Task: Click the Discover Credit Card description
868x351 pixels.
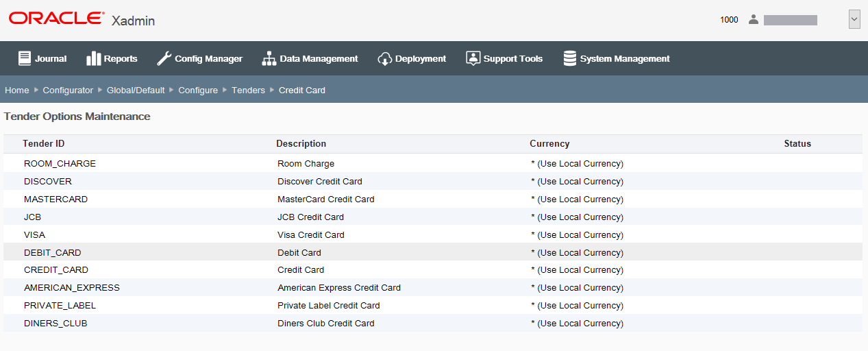Action: (320, 182)
